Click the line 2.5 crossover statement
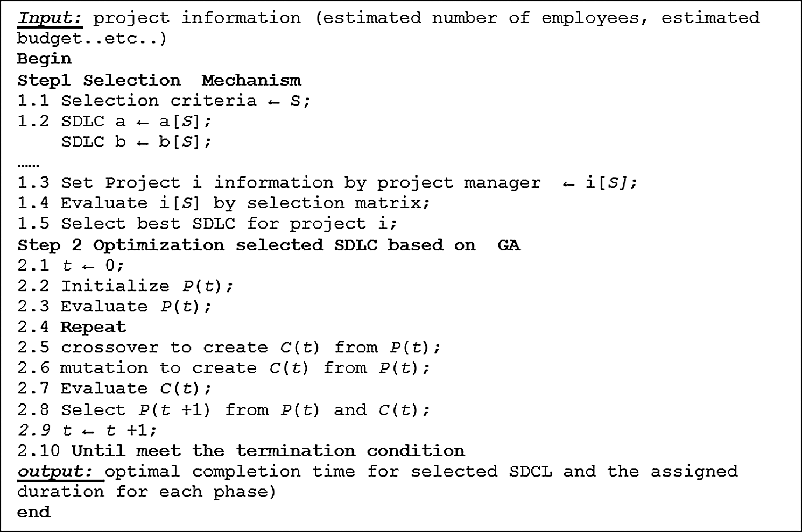 229,347
